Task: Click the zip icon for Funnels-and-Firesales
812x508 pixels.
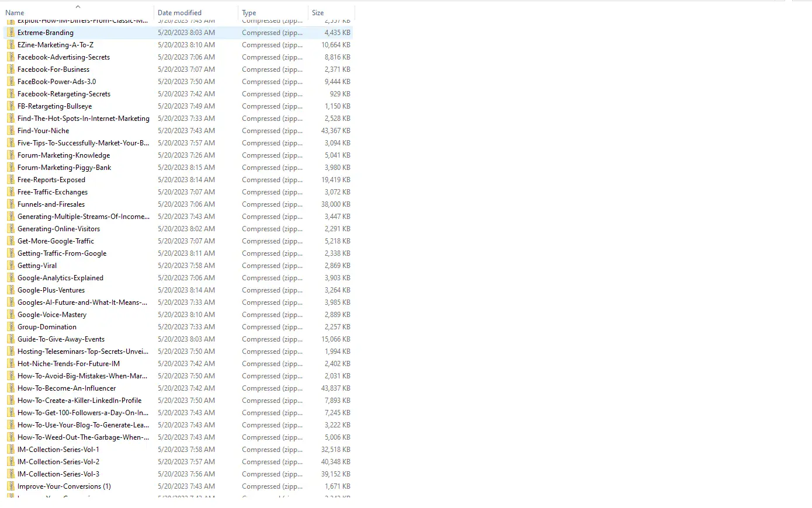Action: (11, 204)
